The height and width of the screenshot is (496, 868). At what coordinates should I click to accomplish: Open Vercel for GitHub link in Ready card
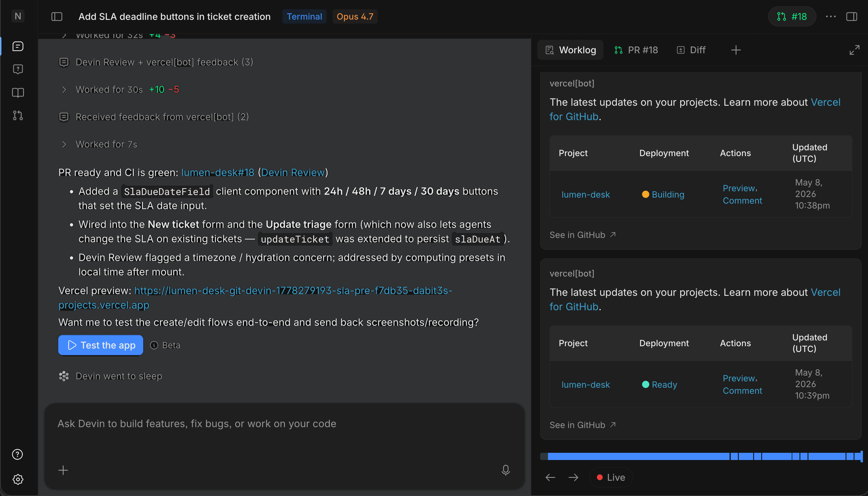(695, 300)
